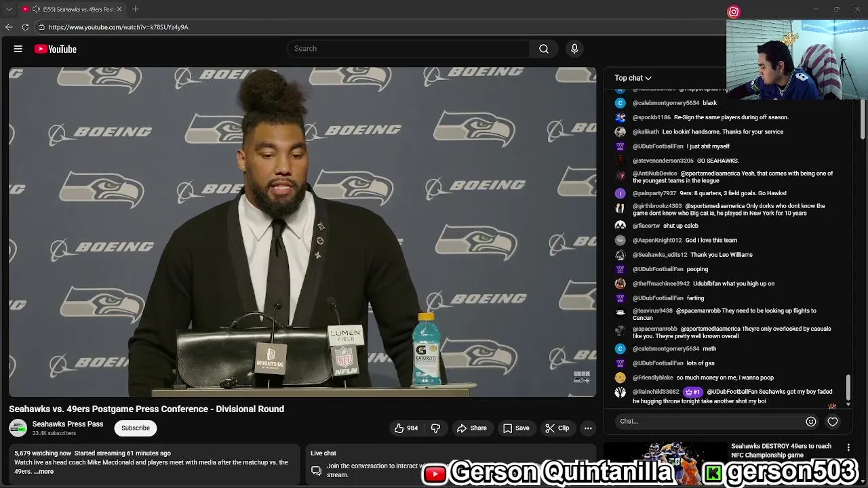
Task: Create a clip with Clip button
Action: [557, 428]
